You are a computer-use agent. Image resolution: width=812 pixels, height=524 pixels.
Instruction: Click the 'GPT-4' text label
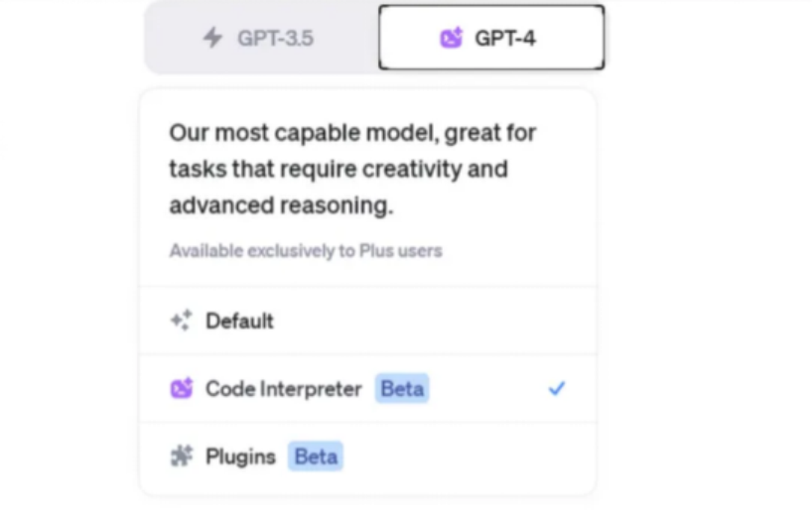pyautogui.click(x=506, y=39)
